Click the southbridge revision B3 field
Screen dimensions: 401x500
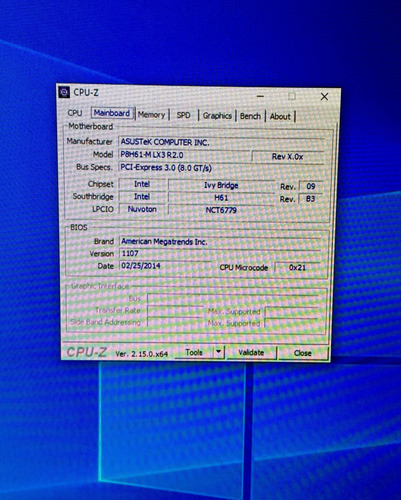pyautogui.click(x=311, y=199)
